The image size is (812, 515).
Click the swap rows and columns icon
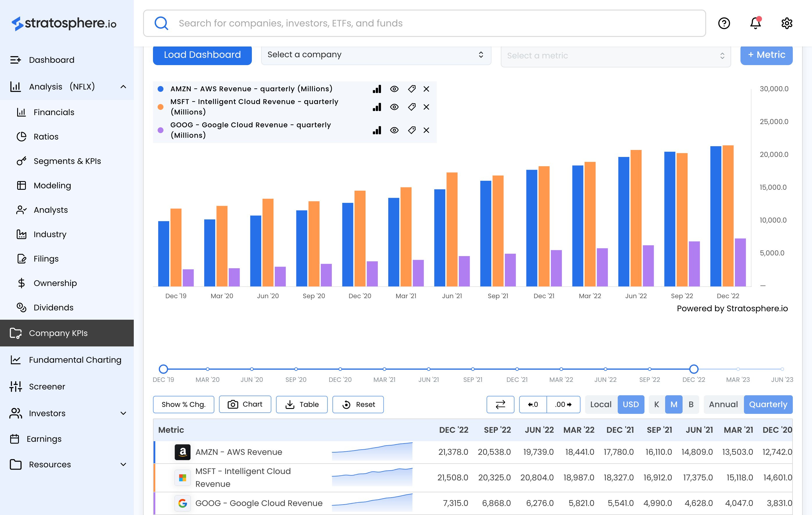point(500,405)
